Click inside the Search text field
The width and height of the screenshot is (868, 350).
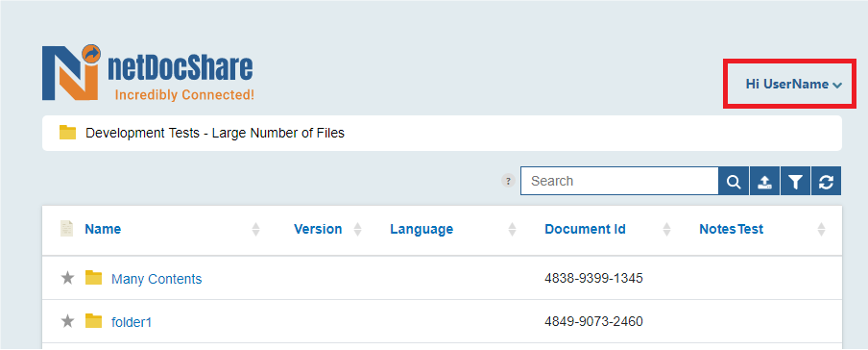(x=619, y=182)
